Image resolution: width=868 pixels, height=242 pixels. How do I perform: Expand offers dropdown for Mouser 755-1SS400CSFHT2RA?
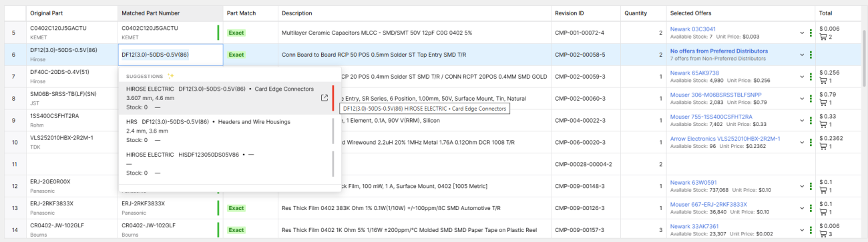point(802,120)
